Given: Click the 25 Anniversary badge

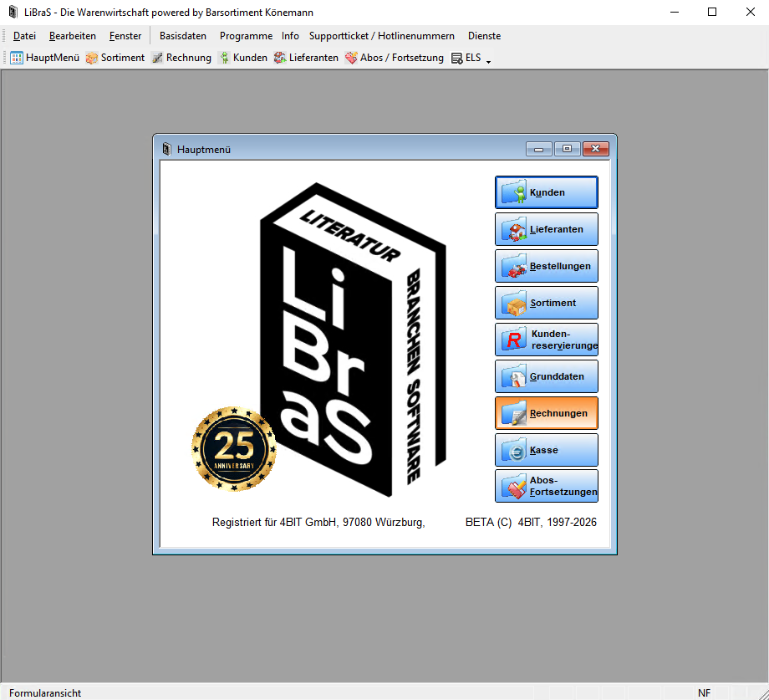Looking at the screenshot, I should point(233,449).
